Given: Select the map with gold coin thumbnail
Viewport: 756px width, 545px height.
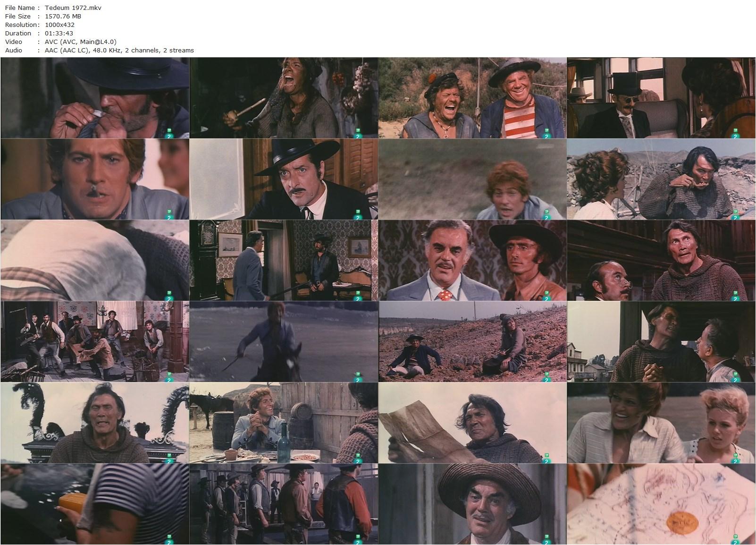Looking at the screenshot, I should (x=661, y=504).
